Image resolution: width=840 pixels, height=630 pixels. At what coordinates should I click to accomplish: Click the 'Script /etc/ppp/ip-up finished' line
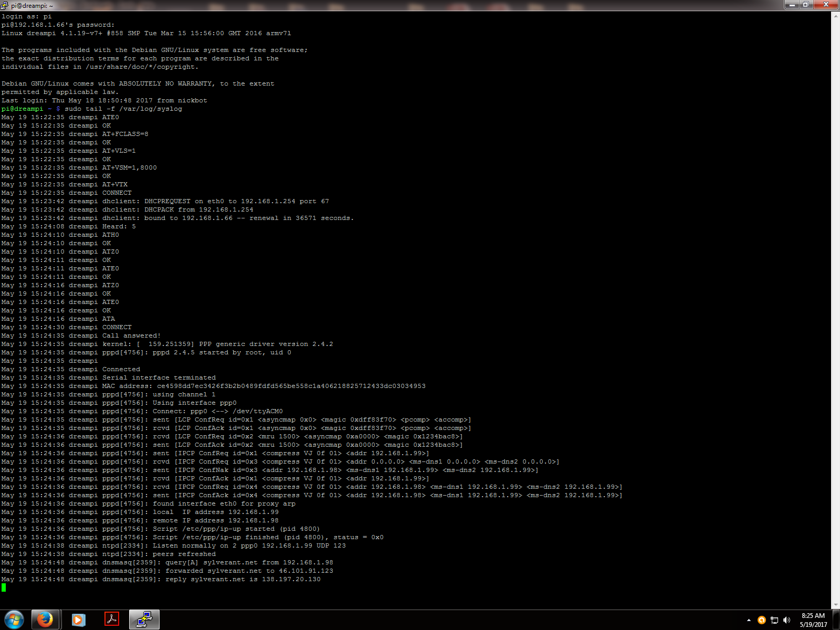pos(193,537)
